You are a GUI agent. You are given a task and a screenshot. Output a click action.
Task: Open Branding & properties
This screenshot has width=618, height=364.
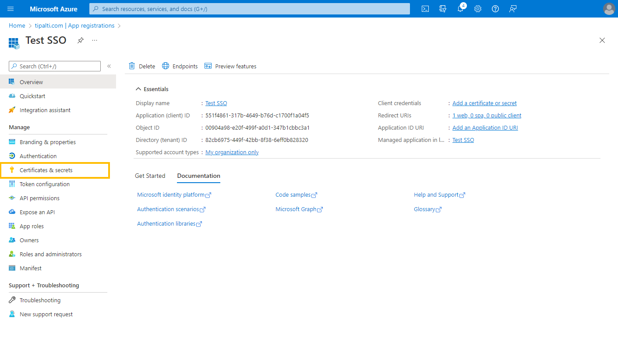(x=48, y=142)
